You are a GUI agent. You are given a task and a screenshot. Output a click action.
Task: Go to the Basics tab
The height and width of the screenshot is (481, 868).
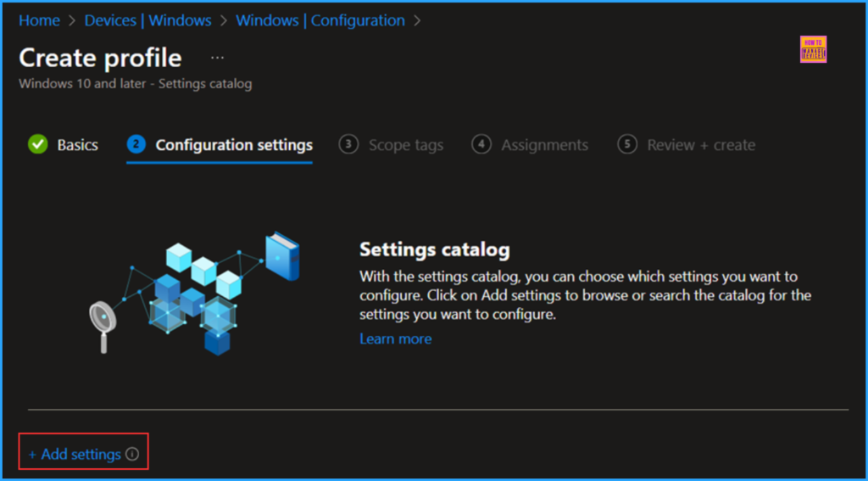[77, 145]
